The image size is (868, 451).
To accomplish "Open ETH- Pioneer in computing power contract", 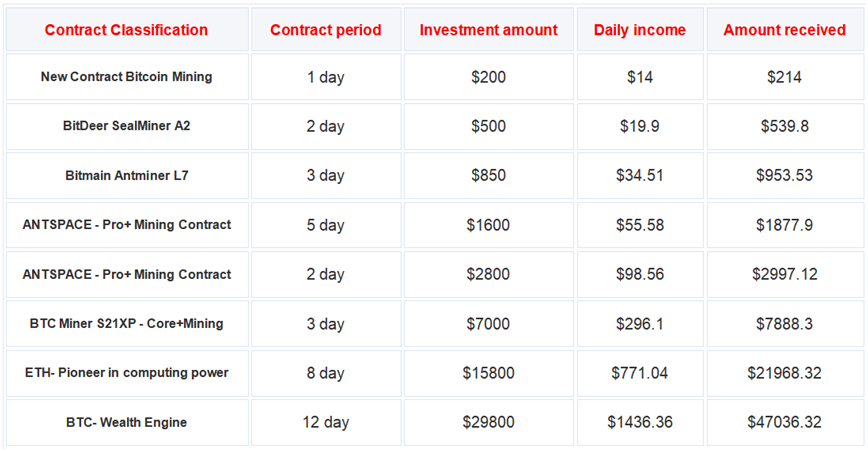I will 126,373.
